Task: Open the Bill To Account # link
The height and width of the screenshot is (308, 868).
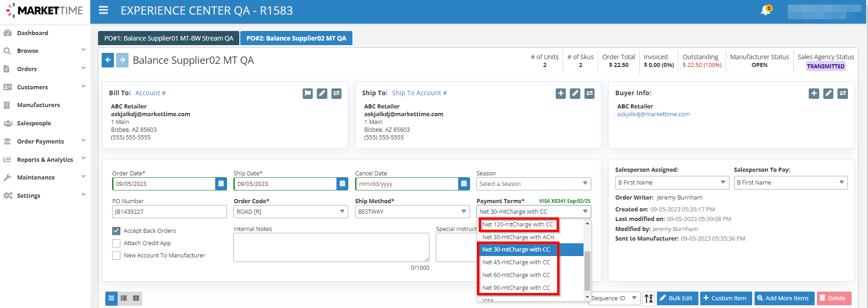Action: pyautogui.click(x=150, y=93)
